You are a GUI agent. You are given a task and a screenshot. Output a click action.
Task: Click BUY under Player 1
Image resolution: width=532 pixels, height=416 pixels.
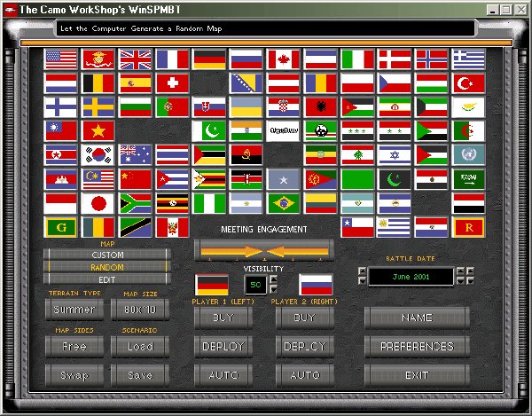[x=223, y=318]
